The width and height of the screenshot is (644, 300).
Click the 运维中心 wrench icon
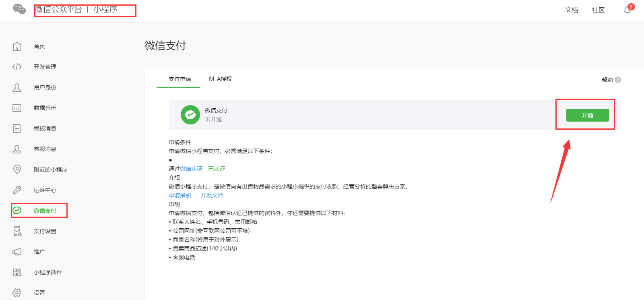(x=17, y=190)
